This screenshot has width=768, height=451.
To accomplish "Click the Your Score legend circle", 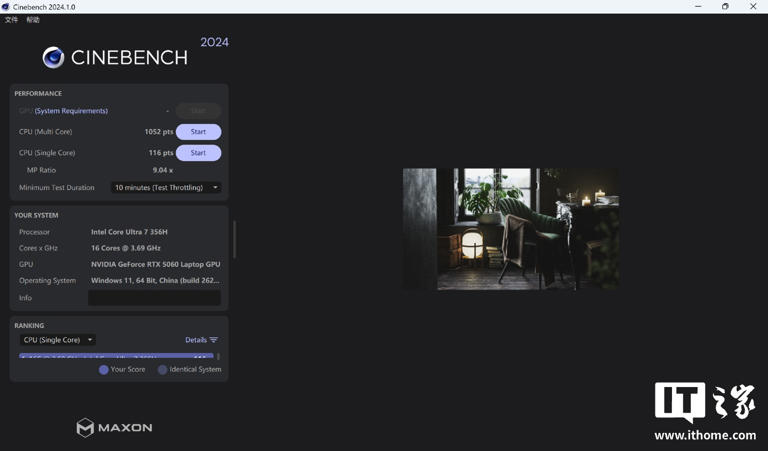I will pyautogui.click(x=103, y=370).
